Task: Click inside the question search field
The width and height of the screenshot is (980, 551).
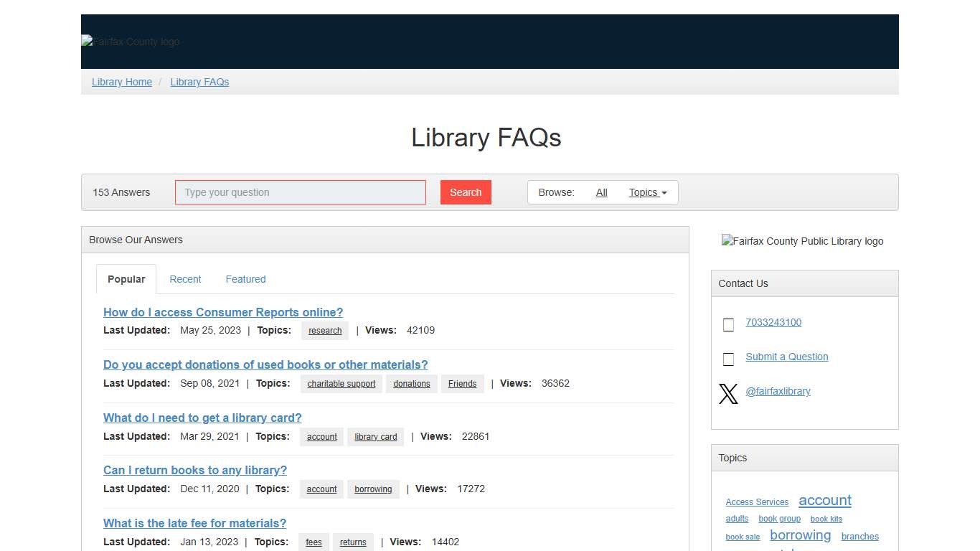Action: click(300, 192)
